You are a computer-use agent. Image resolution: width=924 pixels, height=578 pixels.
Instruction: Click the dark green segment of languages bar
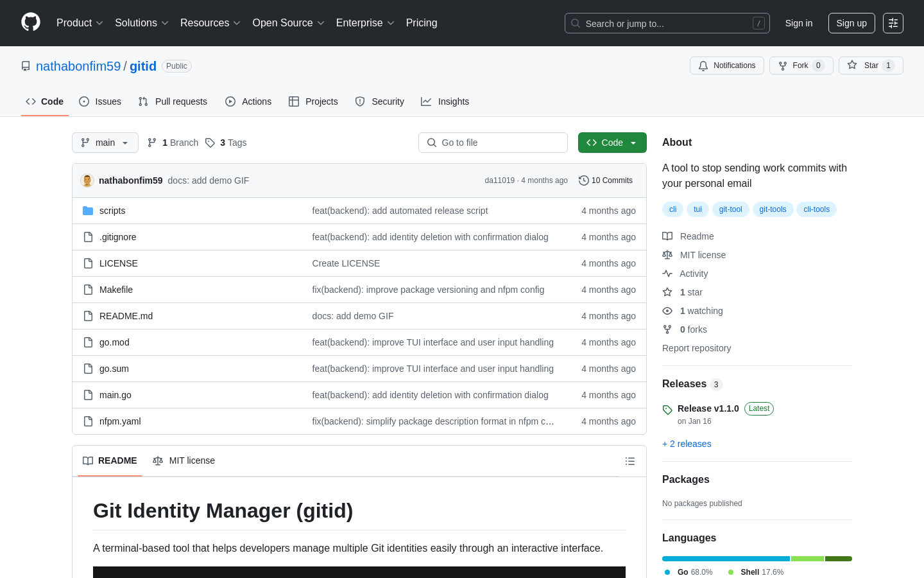click(x=839, y=559)
